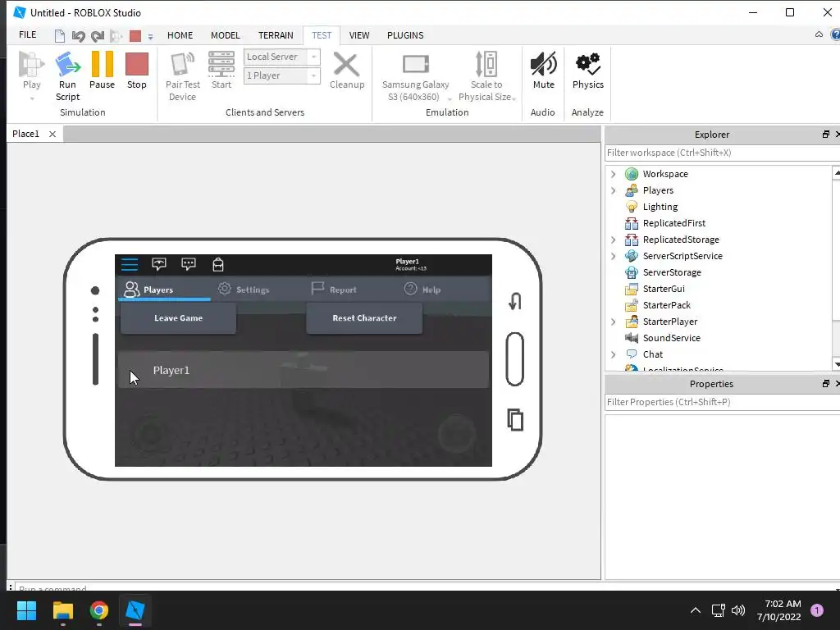
Task: Open Google Chrome from taskbar
Action: coord(98,610)
